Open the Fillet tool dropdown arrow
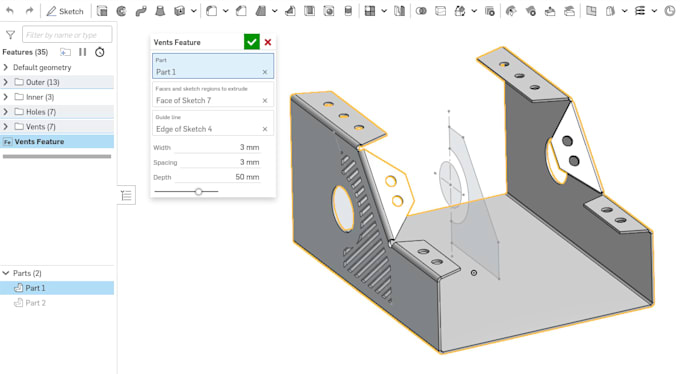This screenshot has height=374, width=680. coord(226,11)
